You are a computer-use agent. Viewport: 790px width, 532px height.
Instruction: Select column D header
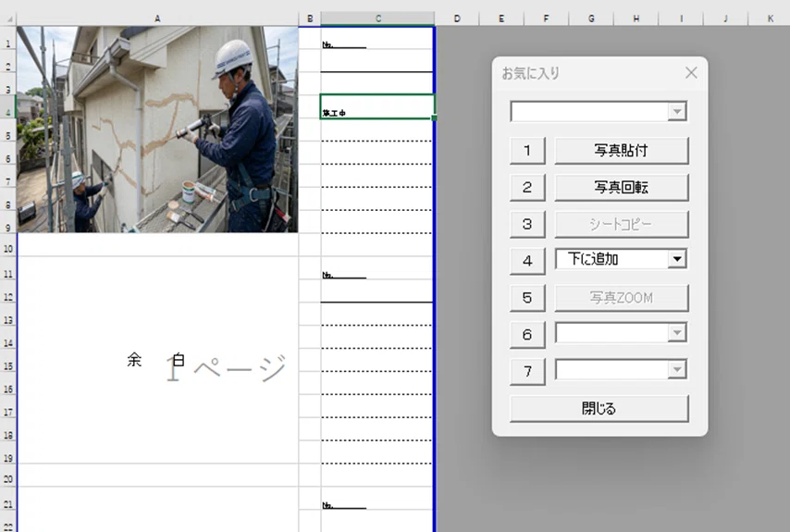coord(456,19)
